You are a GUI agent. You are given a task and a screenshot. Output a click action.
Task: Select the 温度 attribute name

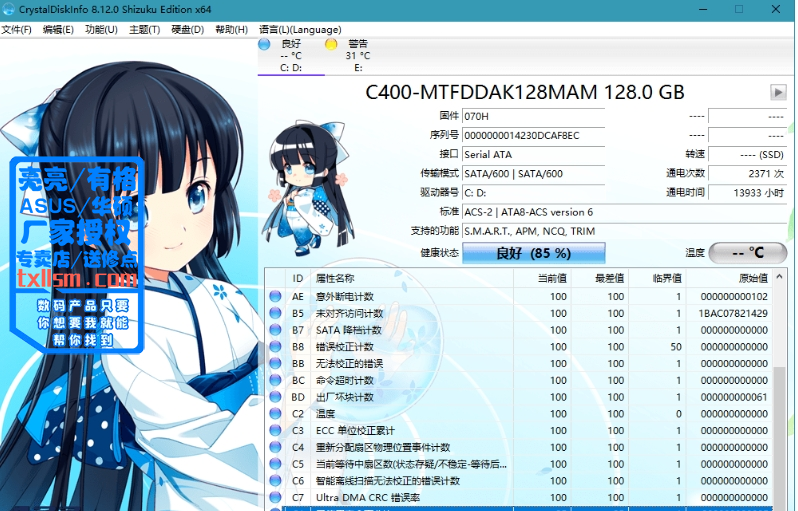(x=326, y=414)
